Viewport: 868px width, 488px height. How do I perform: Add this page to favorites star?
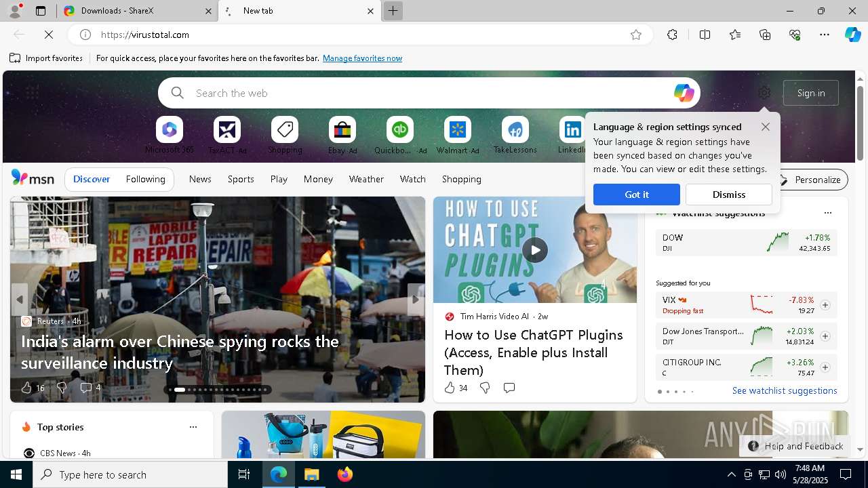click(636, 35)
